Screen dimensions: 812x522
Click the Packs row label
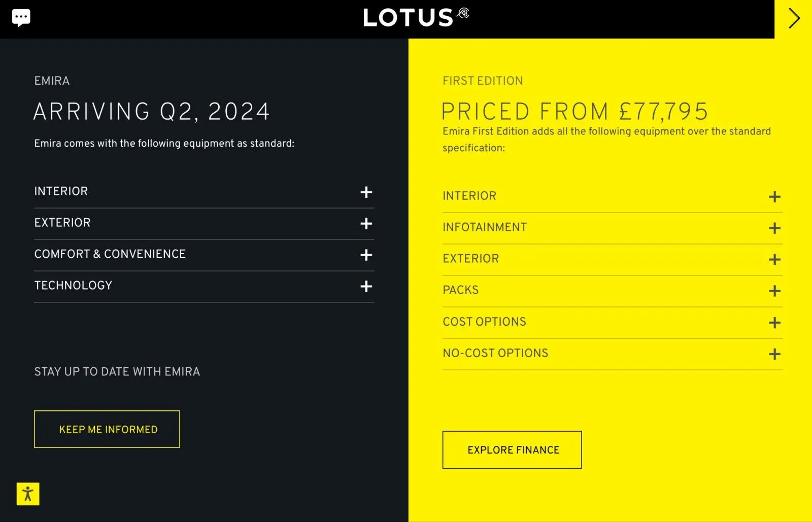(460, 290)
